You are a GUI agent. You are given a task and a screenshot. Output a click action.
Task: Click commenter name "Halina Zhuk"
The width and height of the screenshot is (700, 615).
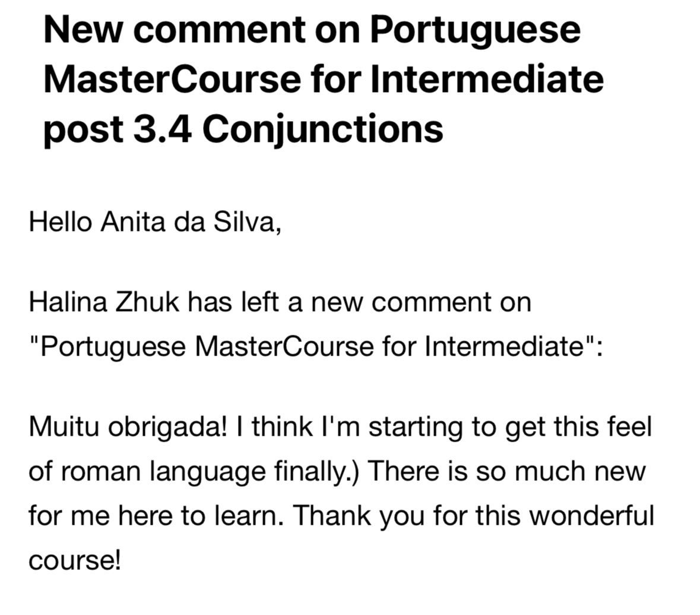click(103, 302)
